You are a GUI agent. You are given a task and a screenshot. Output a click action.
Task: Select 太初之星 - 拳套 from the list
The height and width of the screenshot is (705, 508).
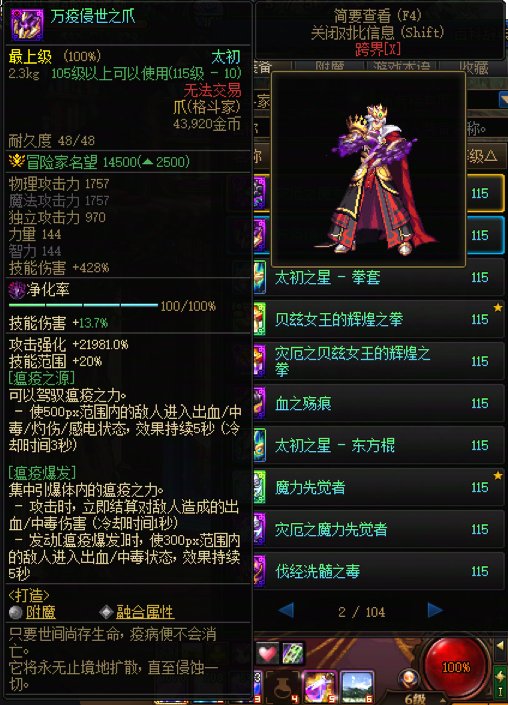[379, 277]
